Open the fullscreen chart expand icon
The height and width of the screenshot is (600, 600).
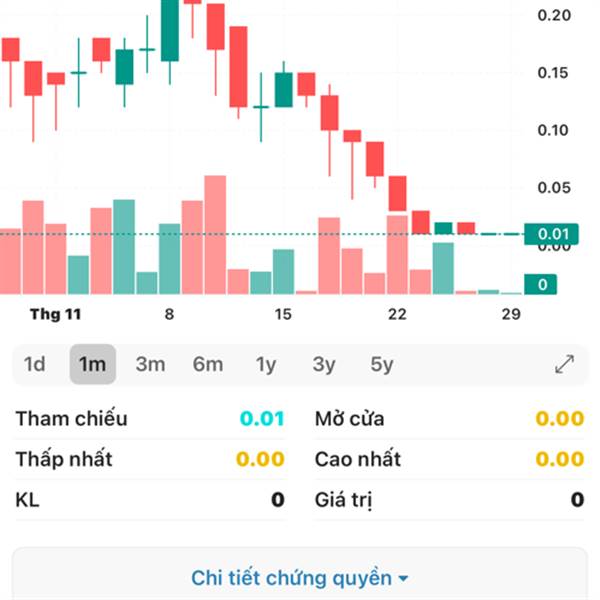tap(564, 364)
